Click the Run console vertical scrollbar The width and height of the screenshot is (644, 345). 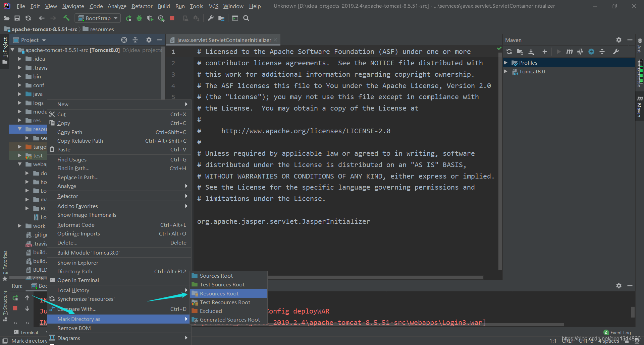point(633,312)
